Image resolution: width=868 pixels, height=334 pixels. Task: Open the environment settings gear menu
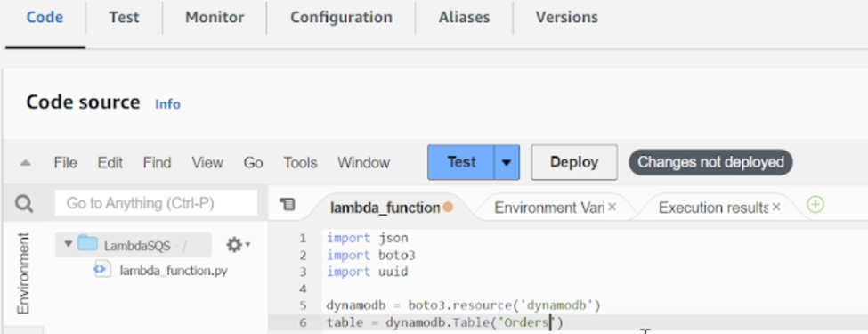tap(238, 244)
